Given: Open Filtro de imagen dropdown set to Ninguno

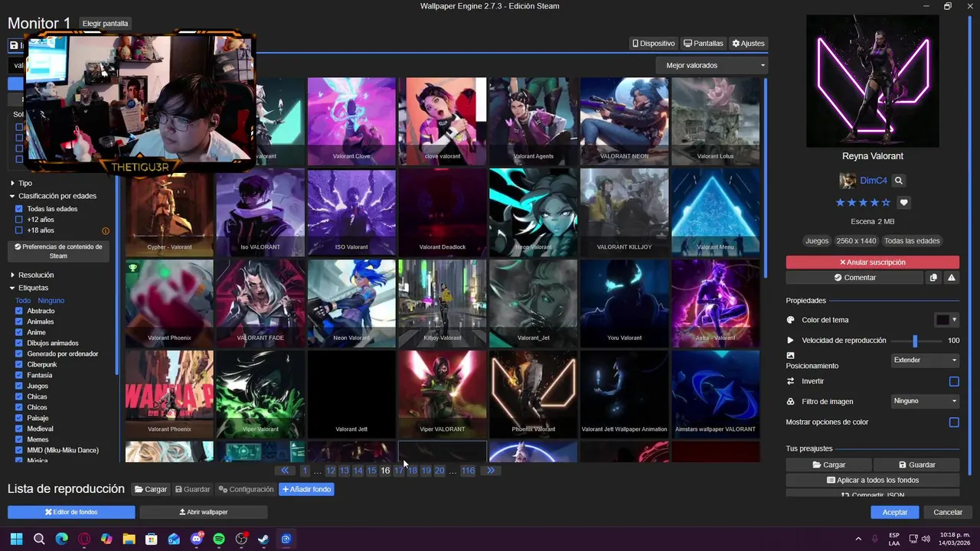Looking at the screenshot, I should click(926, 401).
